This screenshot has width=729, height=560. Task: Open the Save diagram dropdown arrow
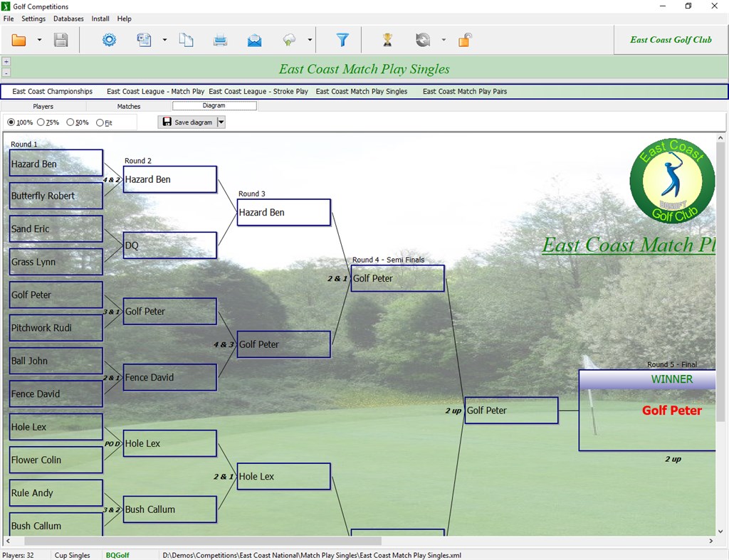click(221, 122)
